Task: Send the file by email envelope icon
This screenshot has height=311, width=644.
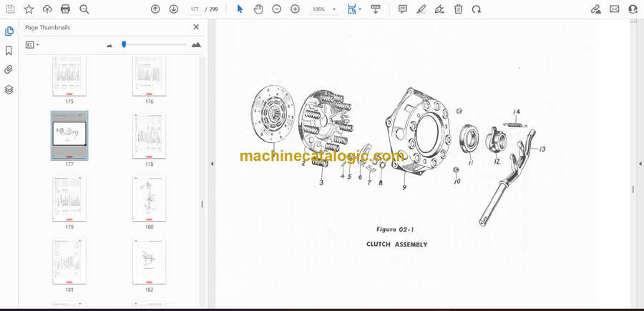Action: pos(615,9)
